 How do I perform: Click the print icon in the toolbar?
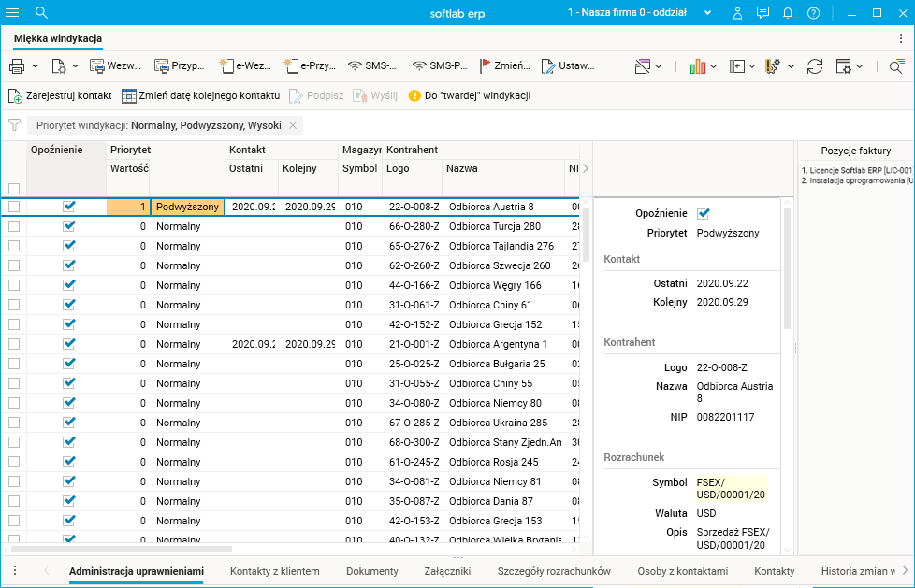[x=17, y=66]
